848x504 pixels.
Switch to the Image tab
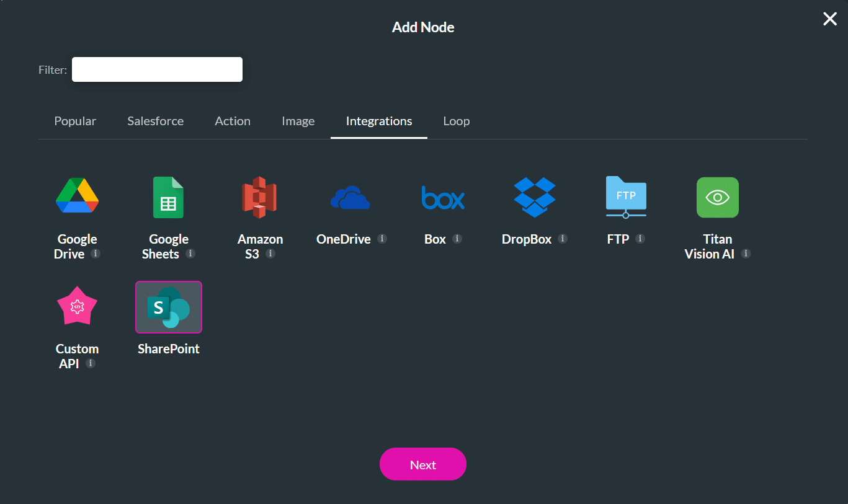pyautogui.click(x=298, y=121)
